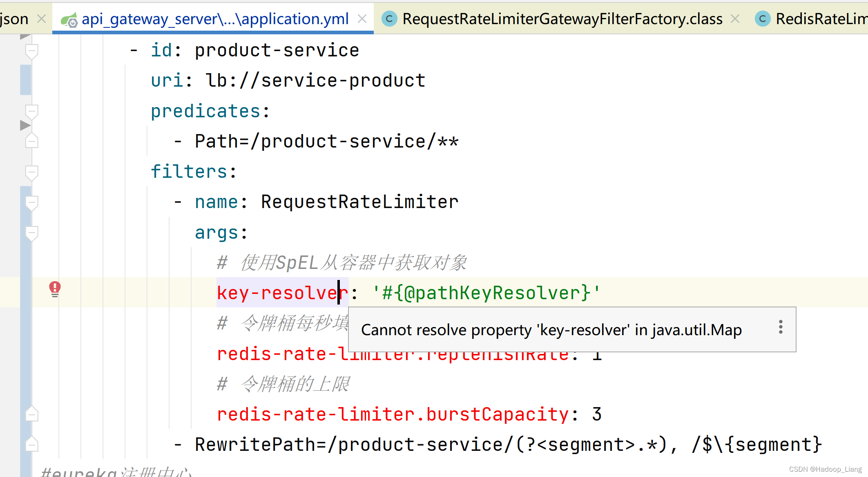868x477 pixels.
Task: Close the application.yml tab
Action: coord(362,19)
